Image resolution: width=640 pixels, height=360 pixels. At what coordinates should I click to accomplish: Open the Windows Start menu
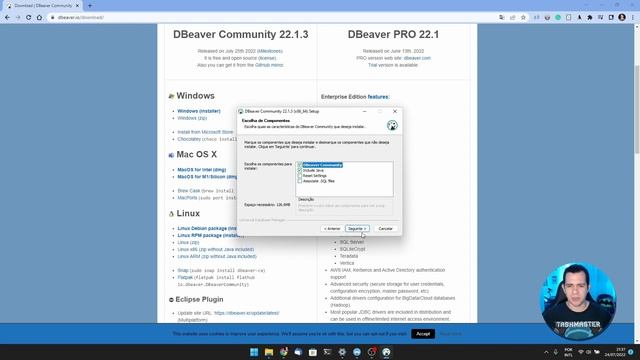(x=254, y=352)
